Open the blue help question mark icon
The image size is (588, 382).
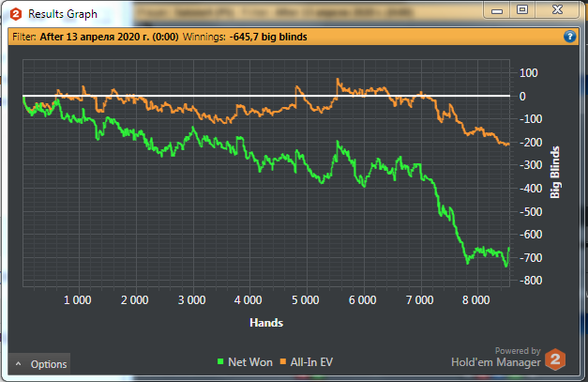point(569,37)
